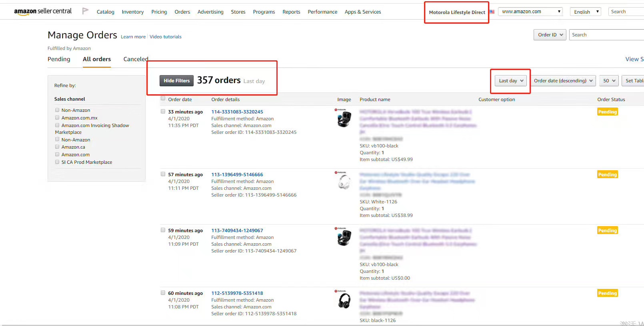Click the Pending status badge for order 114-3331083-3320245
Image resolution: width=644 pixels, height=326 pixels.
pos(608,112)
